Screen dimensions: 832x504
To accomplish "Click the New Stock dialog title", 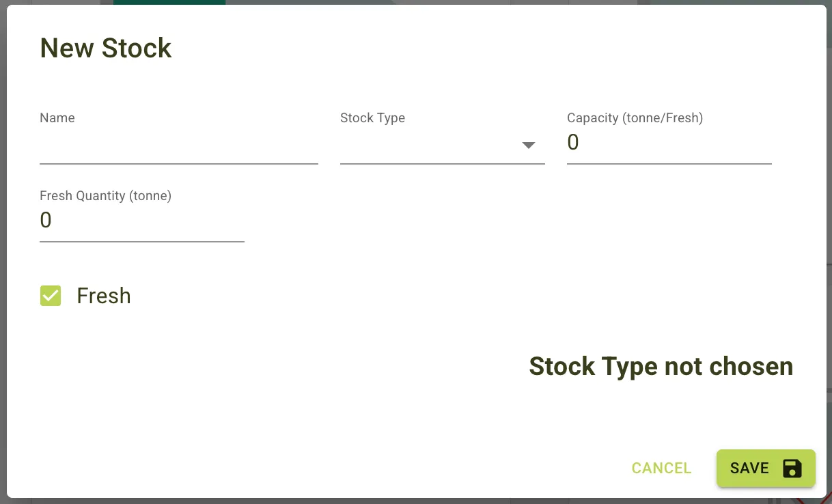I will 105,48.
